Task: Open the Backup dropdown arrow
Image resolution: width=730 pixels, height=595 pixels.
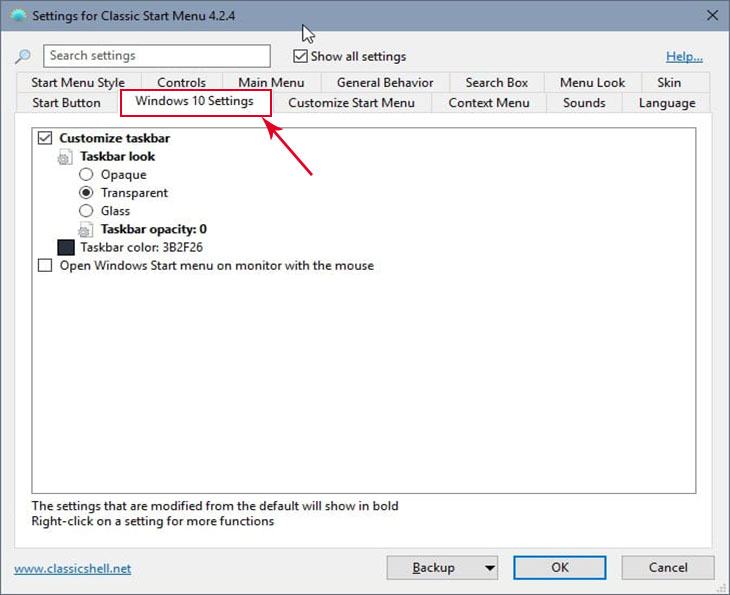Action: click(x=489, y=568)
